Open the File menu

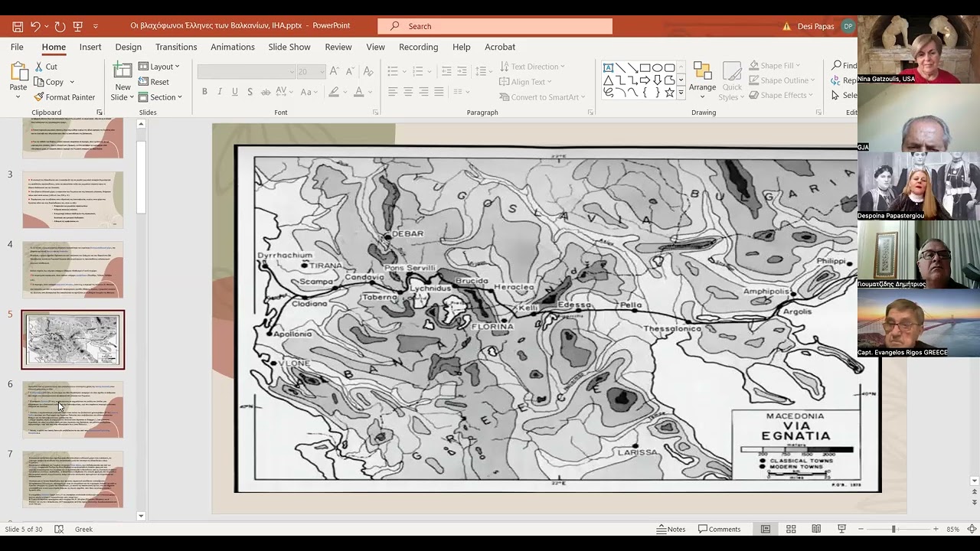(x=17, y=47)
